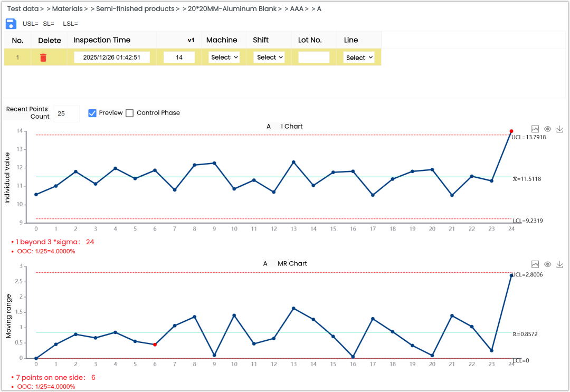Uncheck the Preview checkbox
Viewport: 570px width, 392px height.
(92, 113)
